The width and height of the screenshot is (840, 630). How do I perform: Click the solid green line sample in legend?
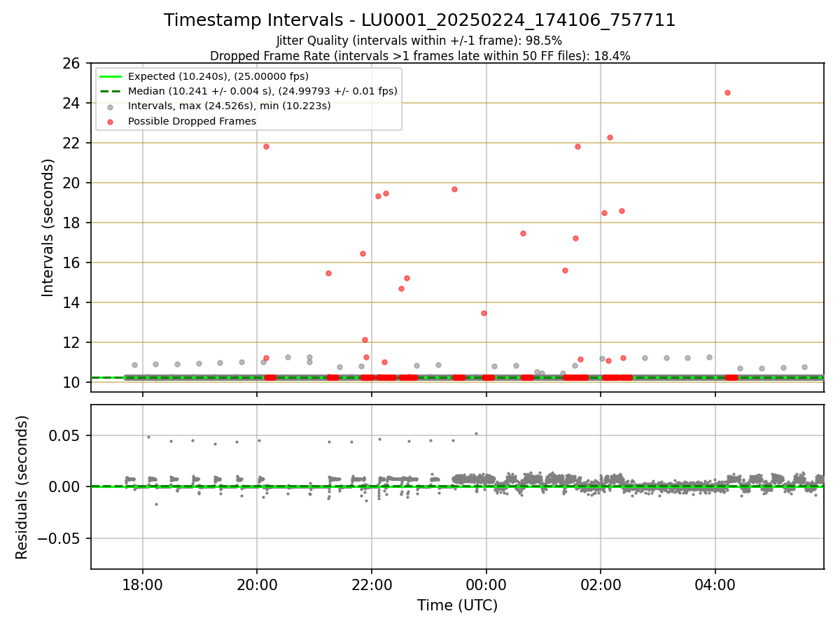[111, 76]
